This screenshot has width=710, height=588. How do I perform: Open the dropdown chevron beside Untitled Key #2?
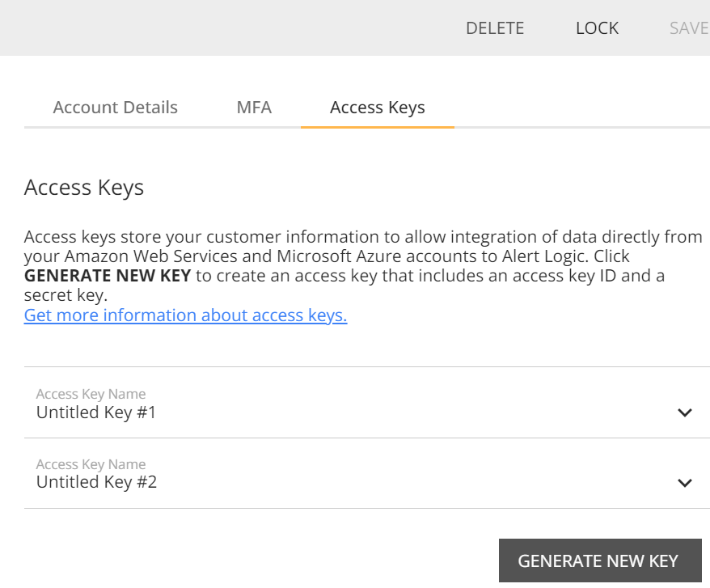click(x=683, y=481)
